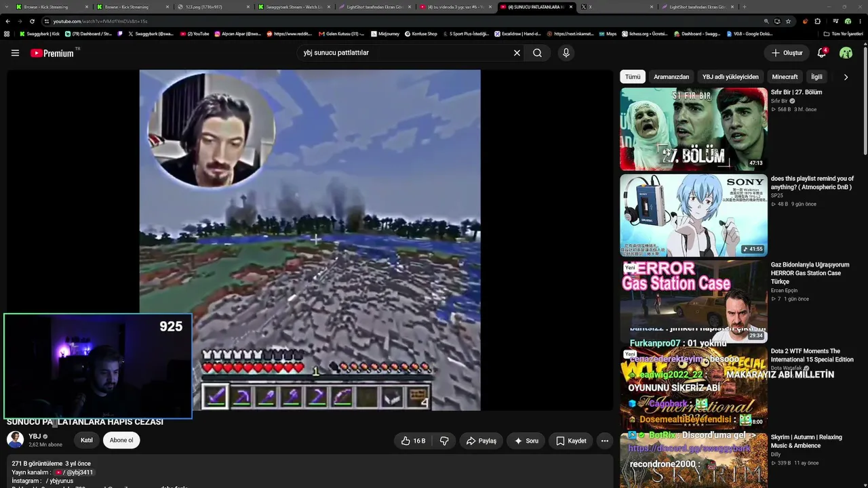Select the İlgili filter chip
Image resolution: width=868 pixels, height=488 pixels.
(817, 77)
